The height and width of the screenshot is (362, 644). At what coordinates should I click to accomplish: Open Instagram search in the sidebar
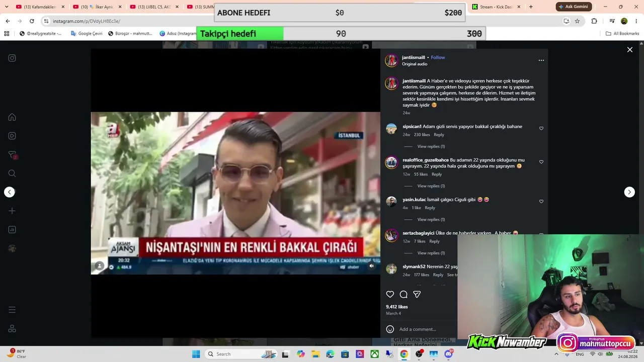(x=12, y=173)
